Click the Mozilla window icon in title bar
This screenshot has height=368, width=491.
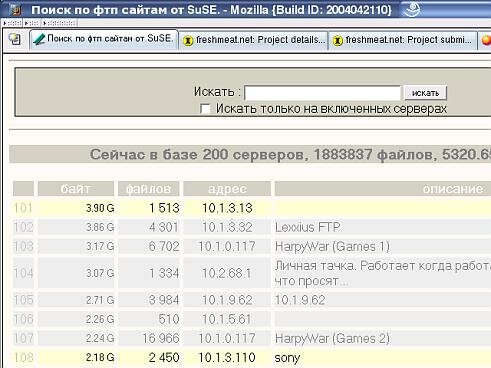point(15,9)
